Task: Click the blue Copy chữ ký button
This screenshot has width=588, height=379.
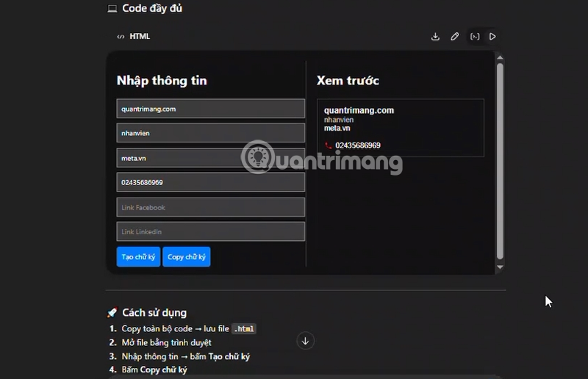Action: 187,257
